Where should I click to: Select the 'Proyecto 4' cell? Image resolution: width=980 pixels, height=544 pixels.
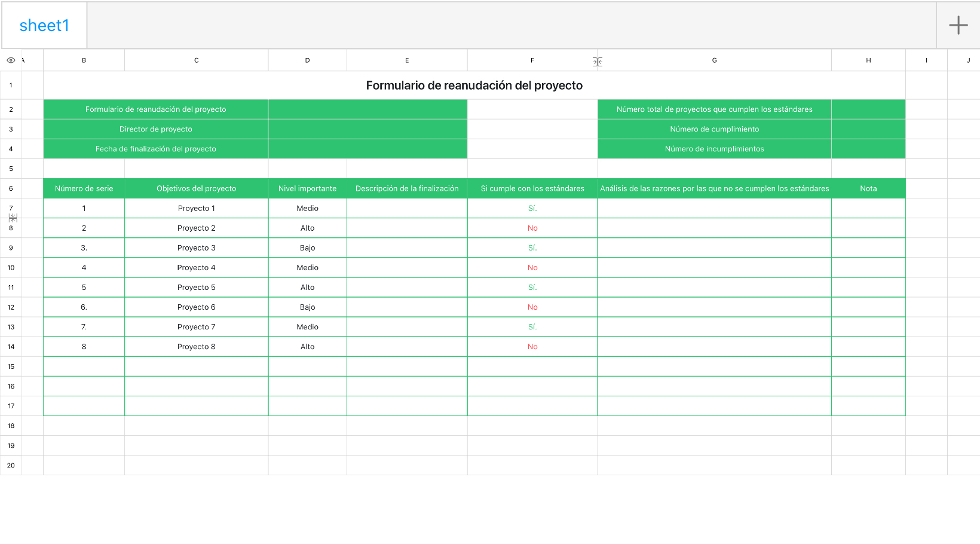(197, 267)
